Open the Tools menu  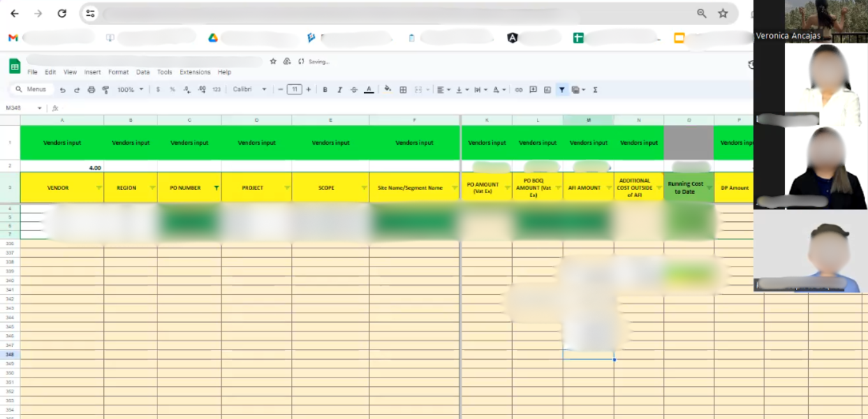[165, 72]
